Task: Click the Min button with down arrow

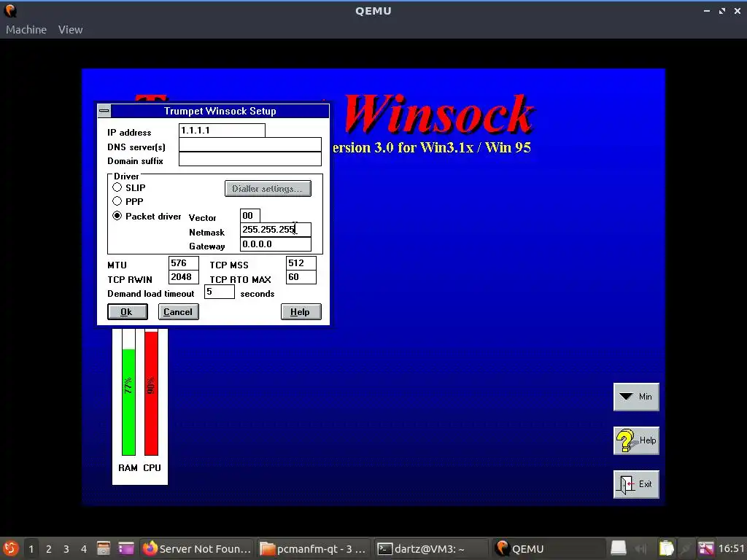Action: point(636,397)
